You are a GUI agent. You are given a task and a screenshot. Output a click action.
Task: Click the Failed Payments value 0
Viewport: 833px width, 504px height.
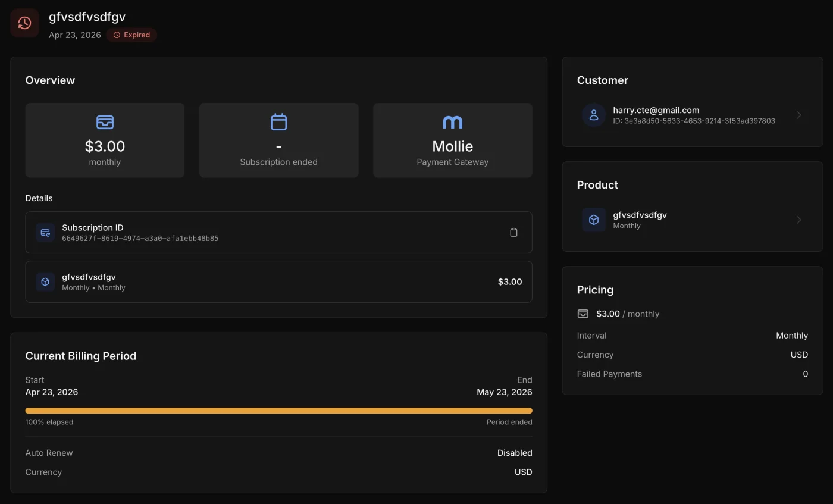(806, 374)
